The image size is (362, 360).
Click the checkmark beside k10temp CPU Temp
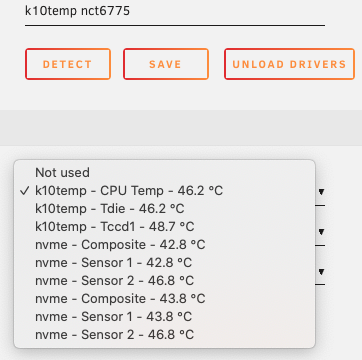(24, 191)
